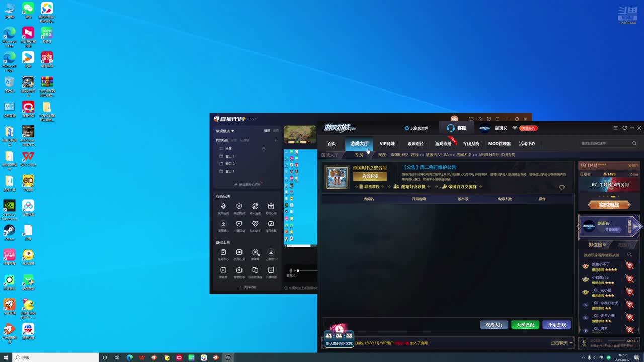Open the 首页 tab in the game platform

pyautogui.click(x=331, y=144)
